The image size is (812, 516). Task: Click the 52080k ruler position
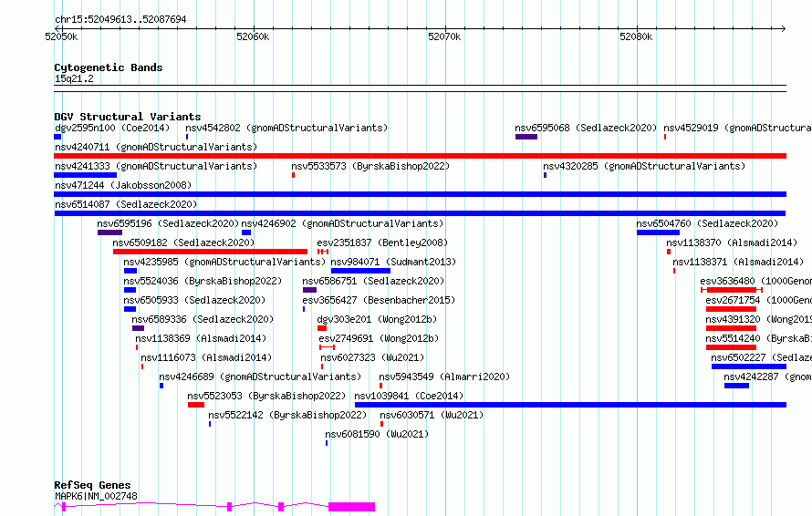636,36
